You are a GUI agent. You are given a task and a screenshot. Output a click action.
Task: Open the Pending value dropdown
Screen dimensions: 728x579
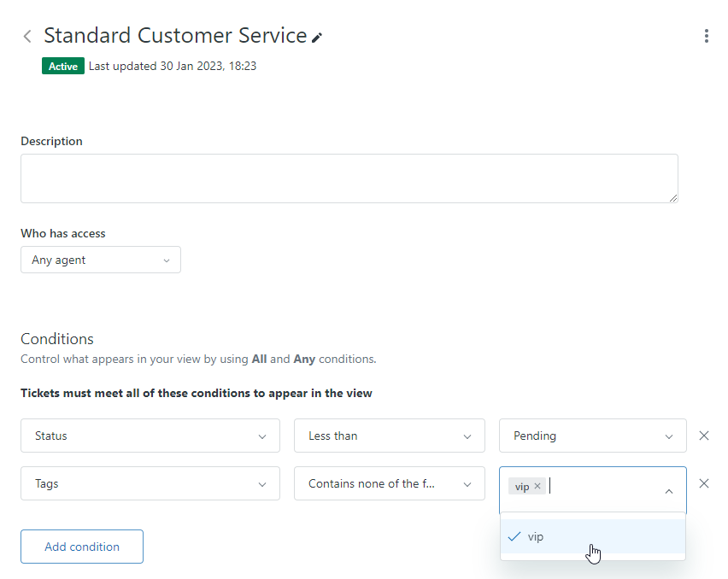coord(592,436)
